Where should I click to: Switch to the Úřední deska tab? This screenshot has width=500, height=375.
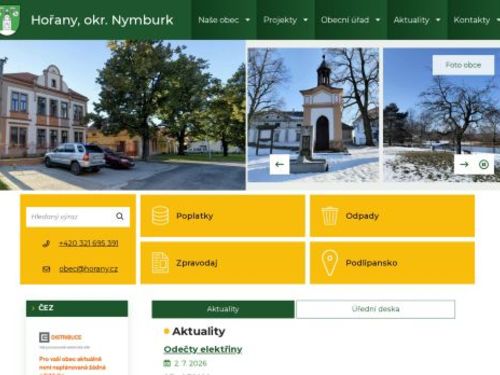[375, 309]
